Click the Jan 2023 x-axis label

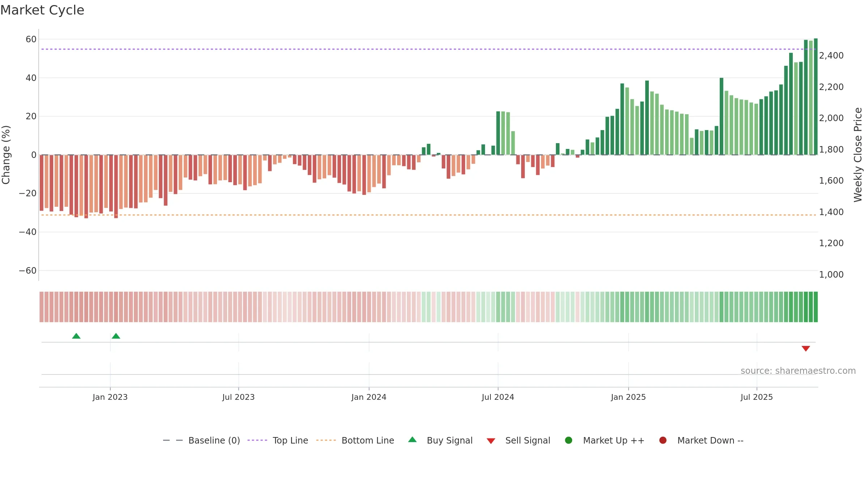click(110, 397)
